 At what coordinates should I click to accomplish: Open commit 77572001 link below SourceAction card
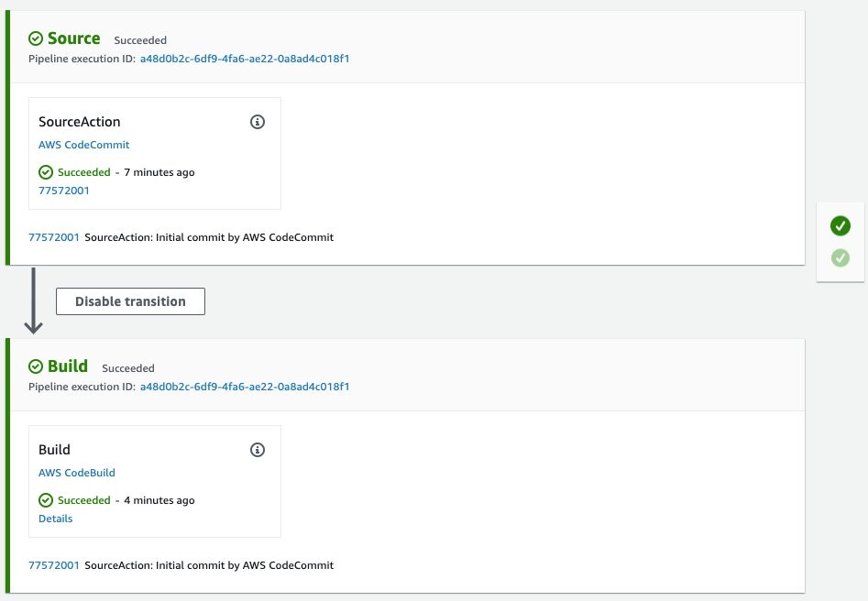pos(54,237)
